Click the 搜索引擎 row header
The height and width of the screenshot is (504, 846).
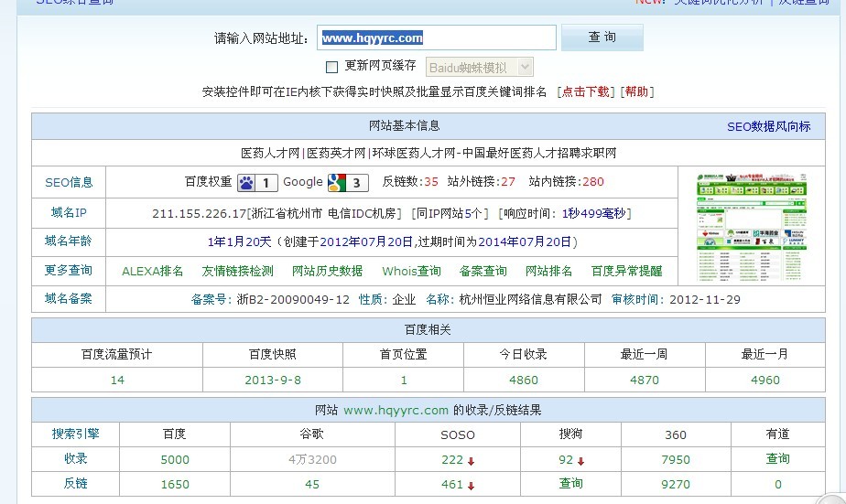tap(75, 434)
